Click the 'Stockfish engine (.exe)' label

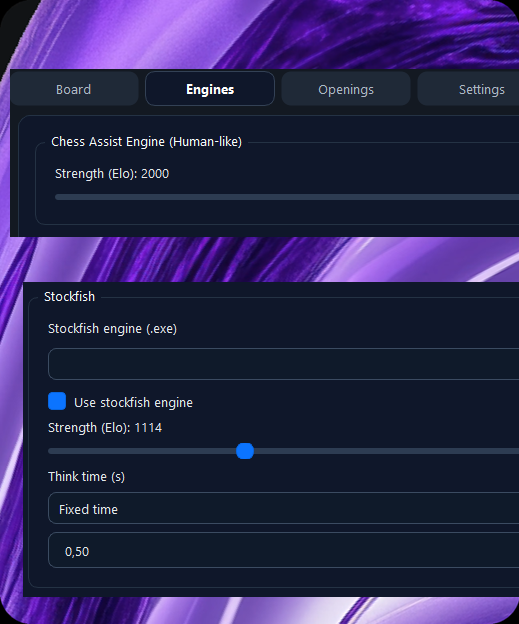click(112, 329)
